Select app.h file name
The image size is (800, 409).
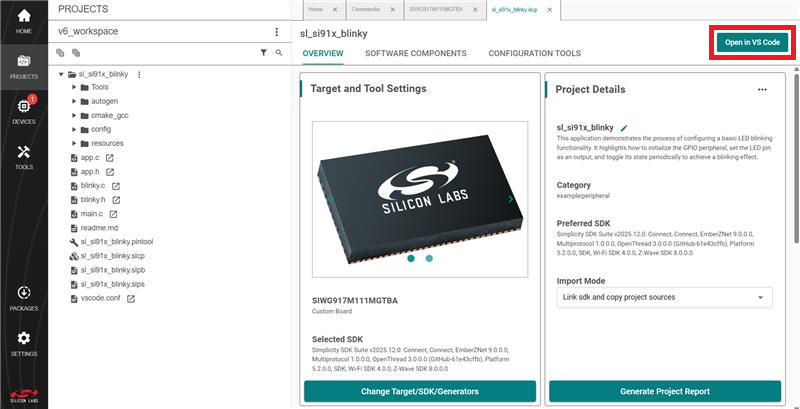pyautogui.click(x=90, y=172)
